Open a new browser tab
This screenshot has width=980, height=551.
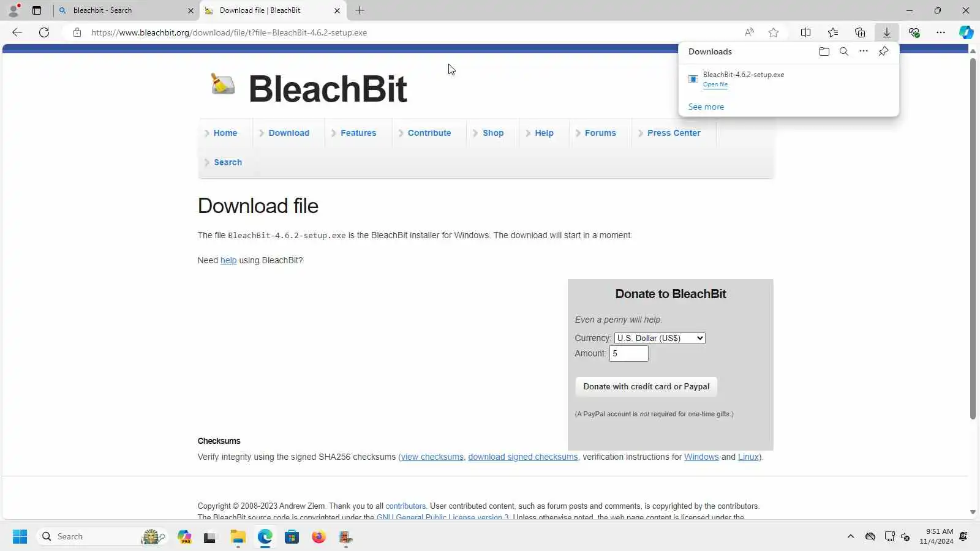(360, 10)
